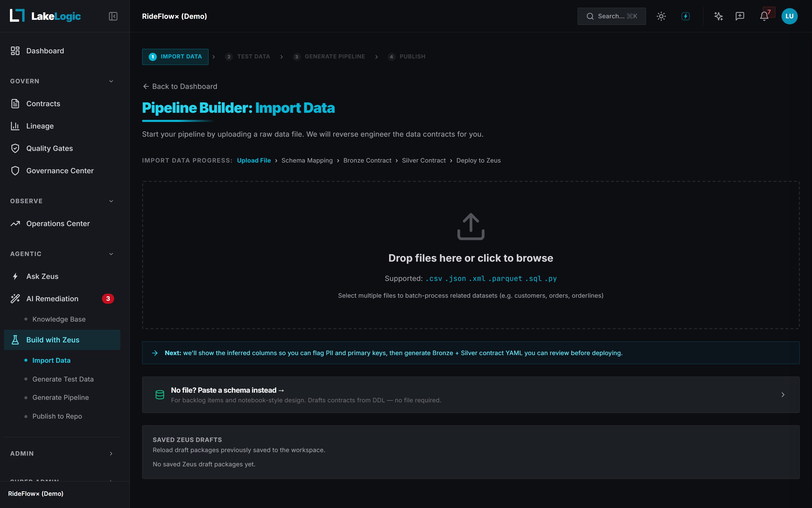This screenshot has height=508, width=812.
Task: Click the SAVED ZEUS DRAFTS heading
Action: [x=187, y=440]
